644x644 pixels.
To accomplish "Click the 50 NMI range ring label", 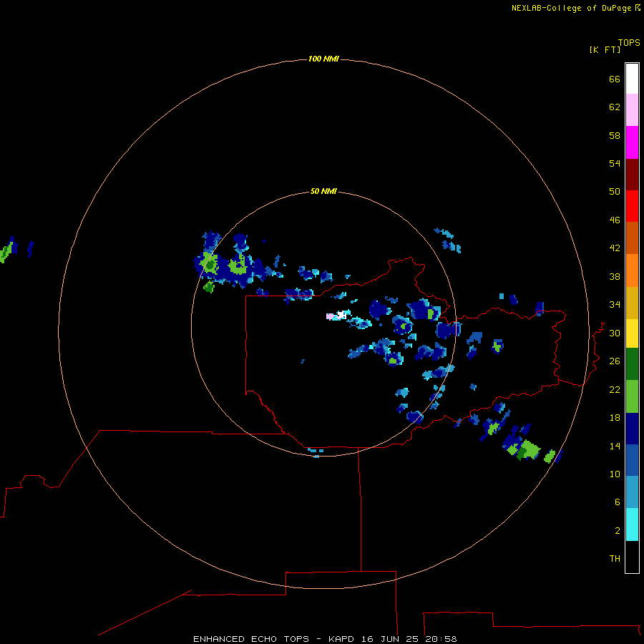I will 323,191.
